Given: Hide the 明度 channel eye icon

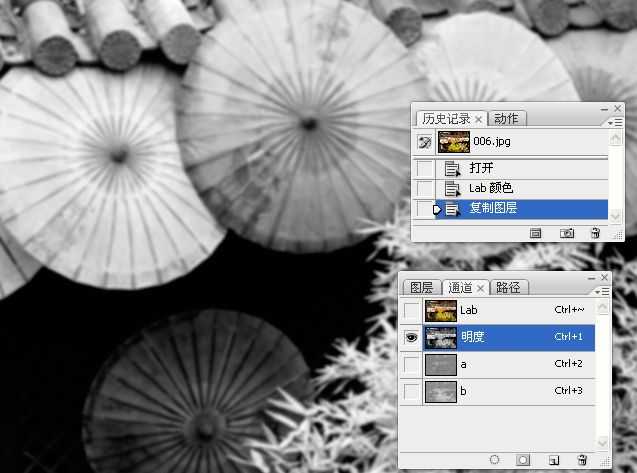Looking at the screenshot, I should pyautogui.click(x=411, y=338).
